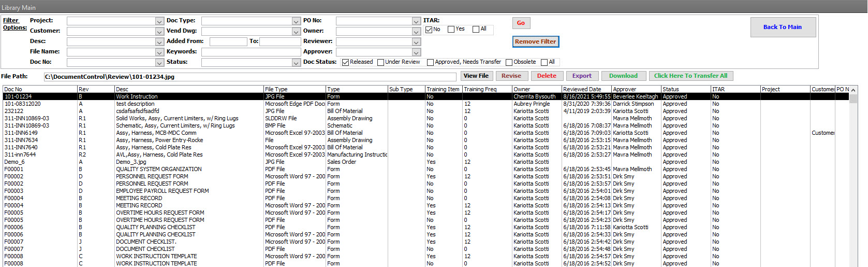This screenshot has height=267, width=868.
Task: Sort by the File Type column header
Action: pyautogui.click(x=295, y=89)
